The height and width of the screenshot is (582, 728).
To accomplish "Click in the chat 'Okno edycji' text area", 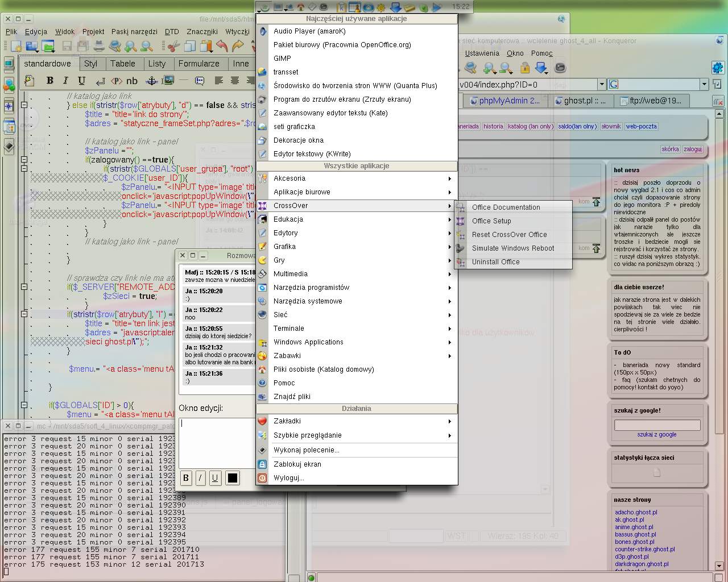I will (217, 442).
